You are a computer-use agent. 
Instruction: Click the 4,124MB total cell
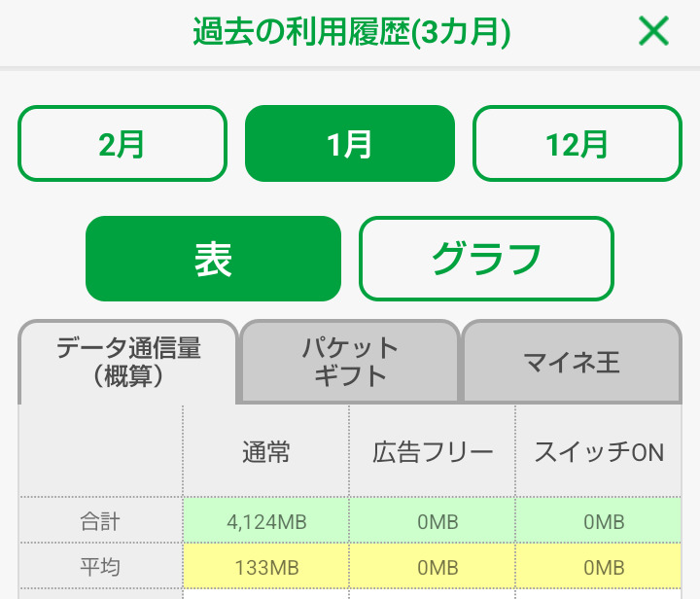(266, 522)
